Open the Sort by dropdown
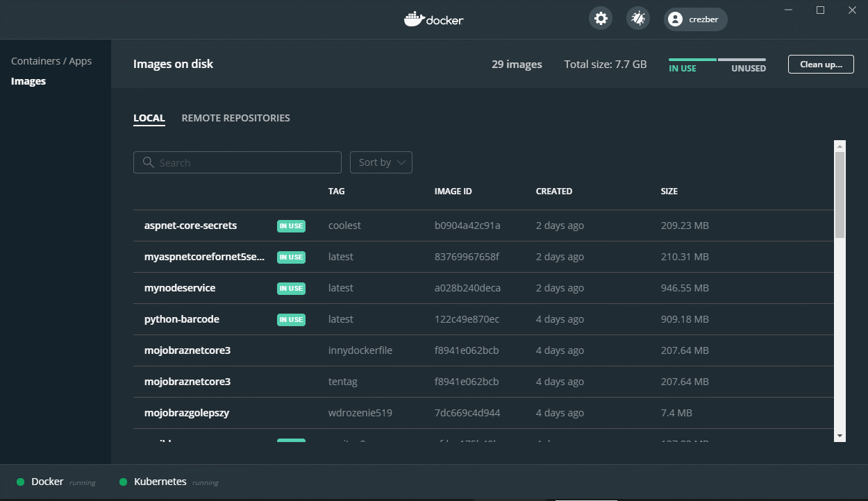 tap(381, 162)
